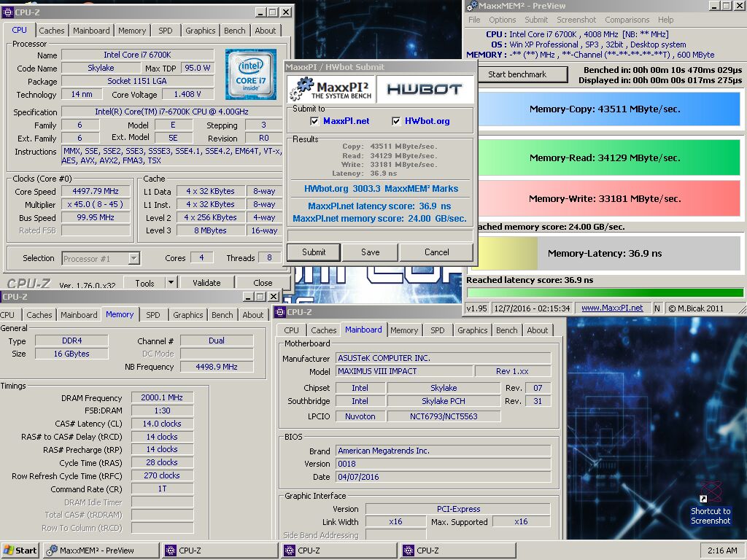
Task: Click the Windows Start button
Action: point(20,551)
